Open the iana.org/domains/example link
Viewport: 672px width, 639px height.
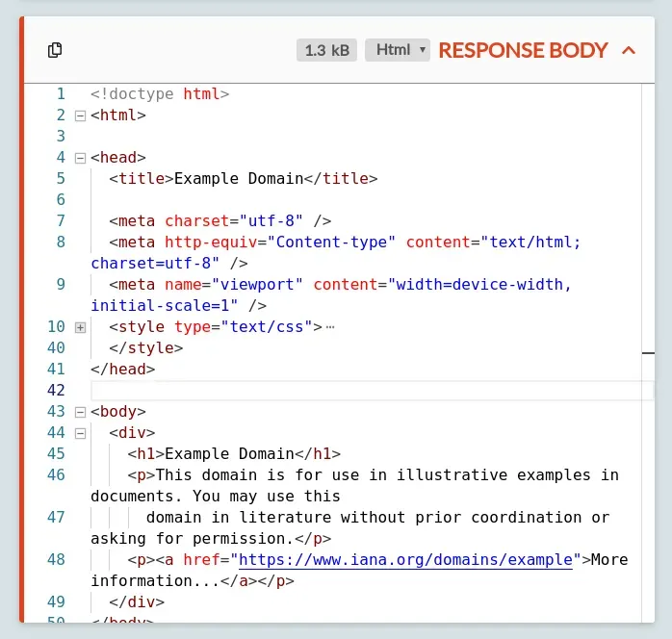point(405,560)
